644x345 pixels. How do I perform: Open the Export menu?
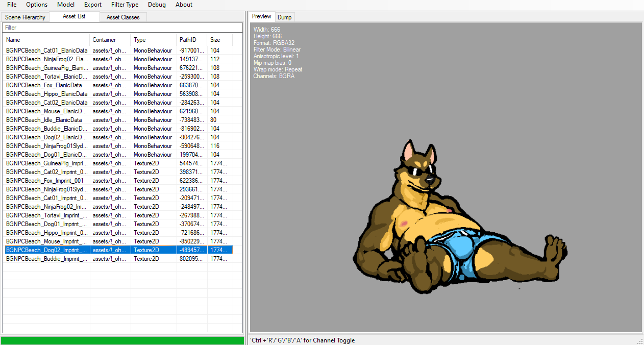pyautogui.click(x=93, y=5)
